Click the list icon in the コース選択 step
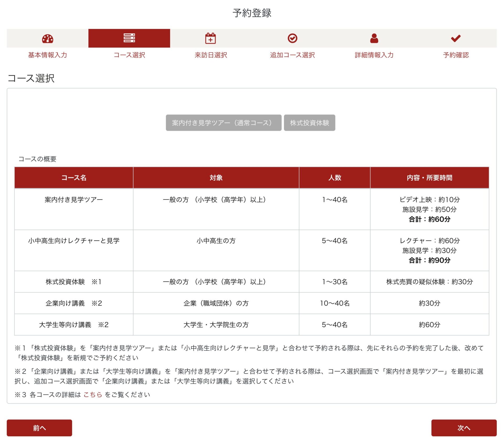504x441 pixels. [x=129, y=38]
